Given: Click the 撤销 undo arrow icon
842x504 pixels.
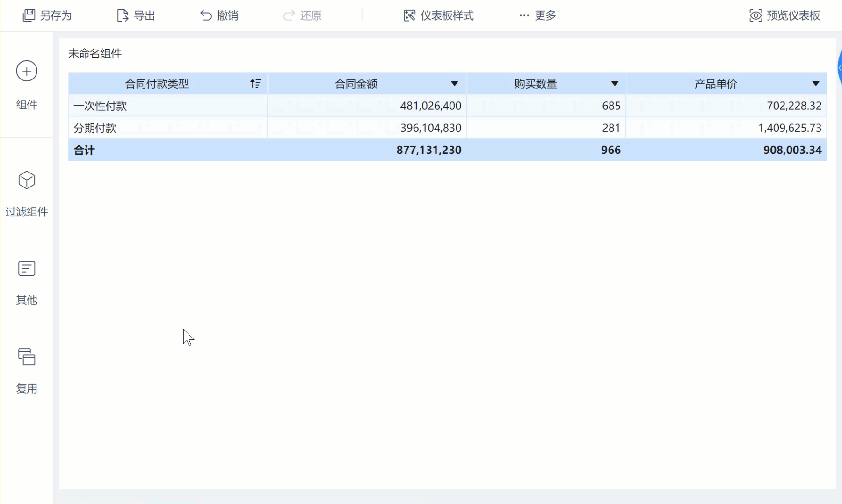Looking at the screenshot, I should point(206,15).
